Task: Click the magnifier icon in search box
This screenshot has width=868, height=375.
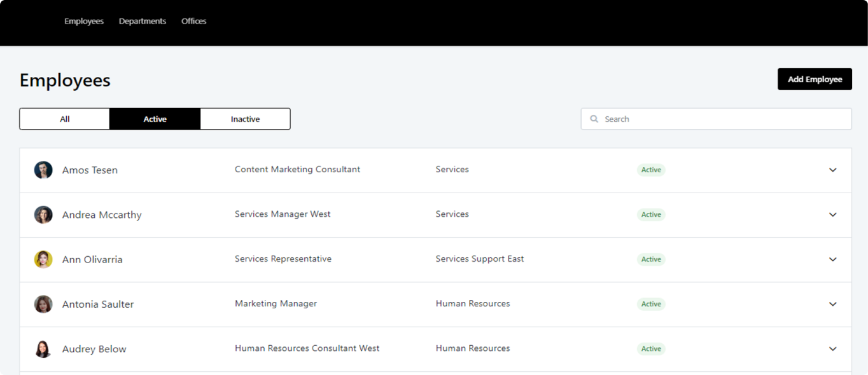Action: pyautogui.click(x=594, y=119)
